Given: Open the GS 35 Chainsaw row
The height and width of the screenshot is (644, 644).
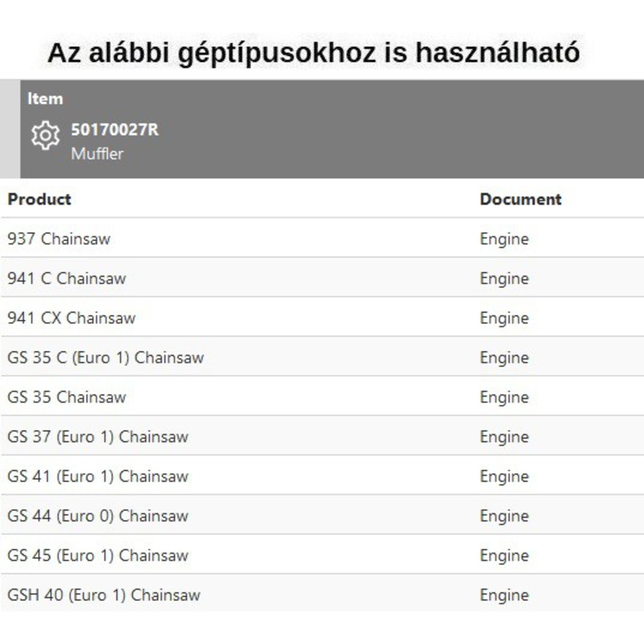Looking at the screenshot, I should click(x=67, y=397).
